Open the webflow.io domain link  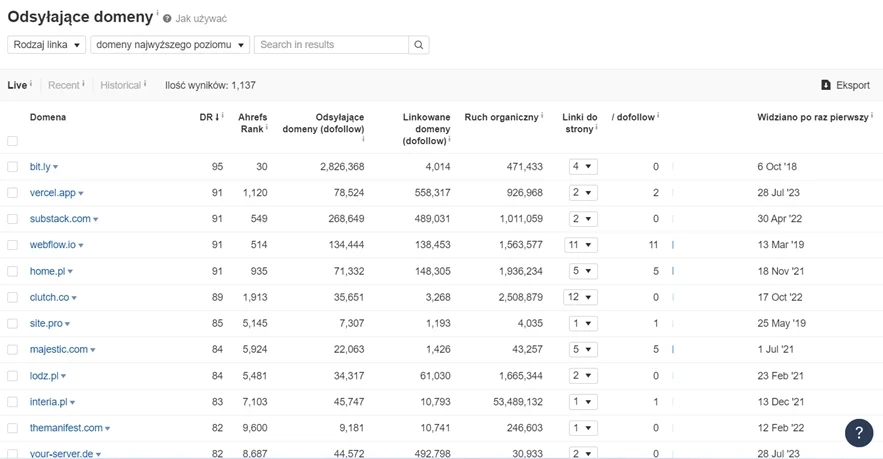(x=52, y=245)
